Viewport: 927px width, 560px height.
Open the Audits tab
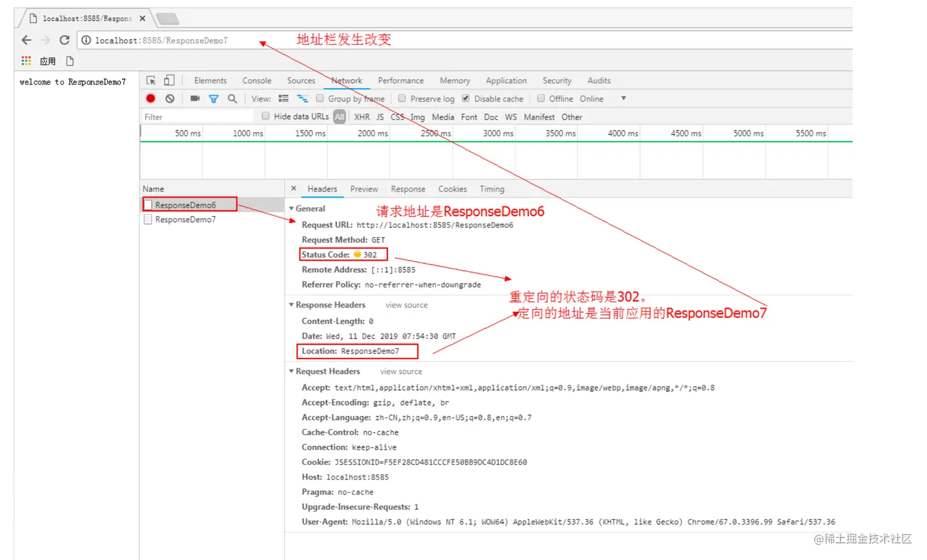tap(599, 80)
